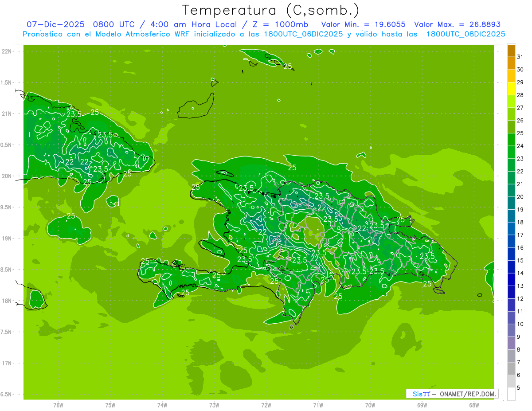
Task: Click the "22N" latitude axis label
Action: pyautogui.click(x=7, y=51)
